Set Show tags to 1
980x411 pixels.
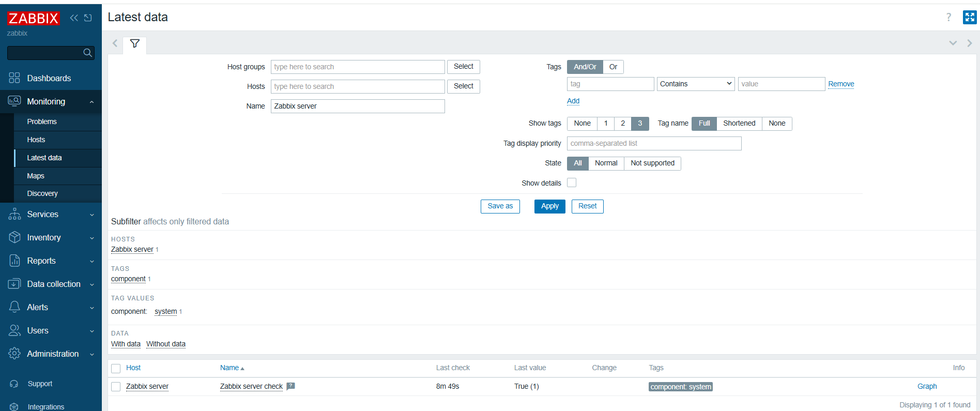(x=606, y=123)
